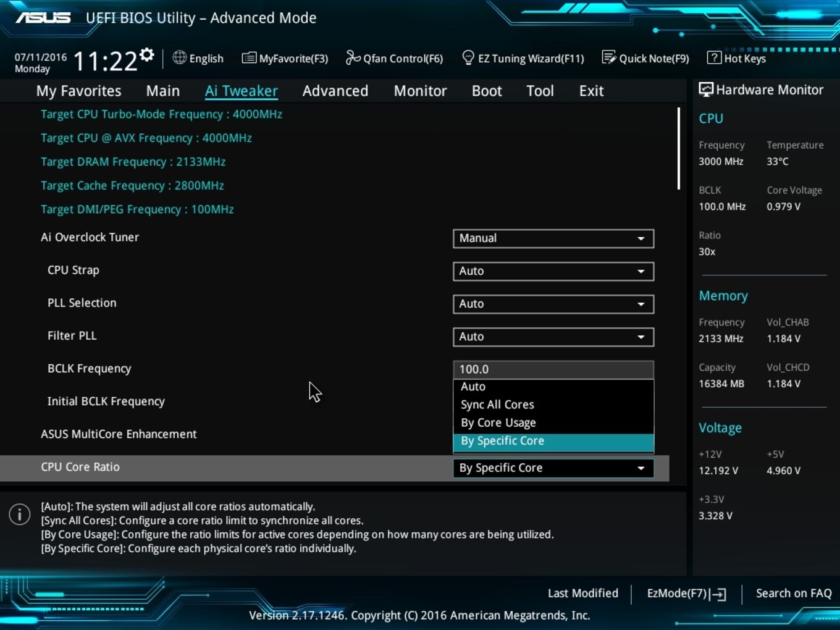Click the PLL Selection label
The width and height of the screenshot is (840, 630).
82,303
